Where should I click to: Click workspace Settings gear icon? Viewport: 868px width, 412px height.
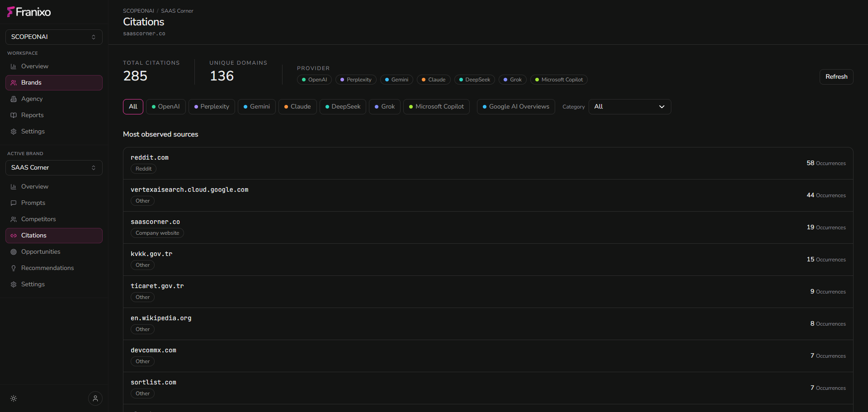(x=14, y=132)
